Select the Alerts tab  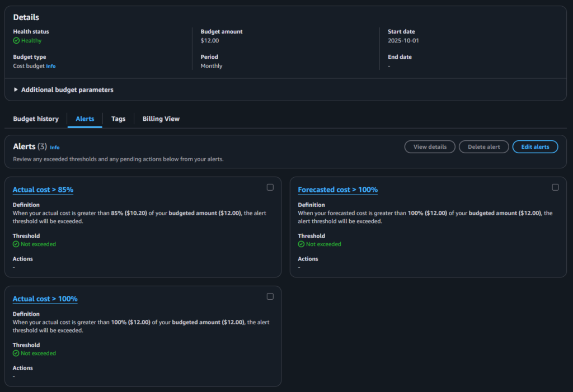click(x=85, y=119)
